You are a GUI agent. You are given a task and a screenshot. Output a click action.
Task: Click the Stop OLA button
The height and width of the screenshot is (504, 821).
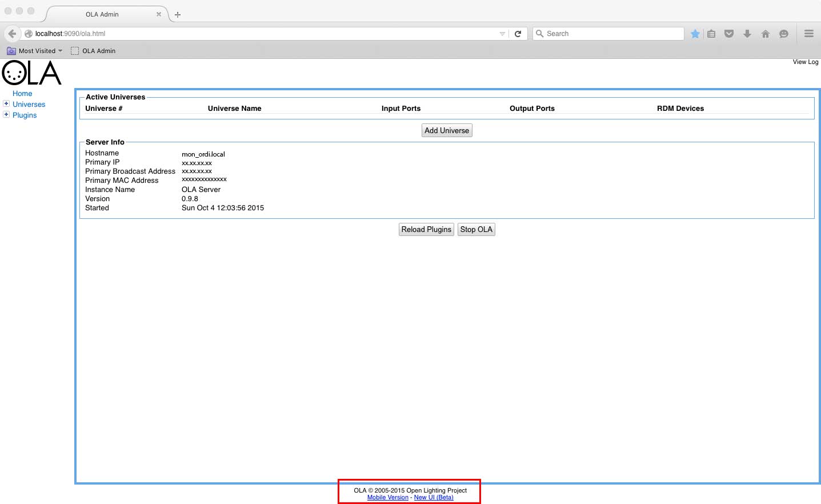point(476,229)
